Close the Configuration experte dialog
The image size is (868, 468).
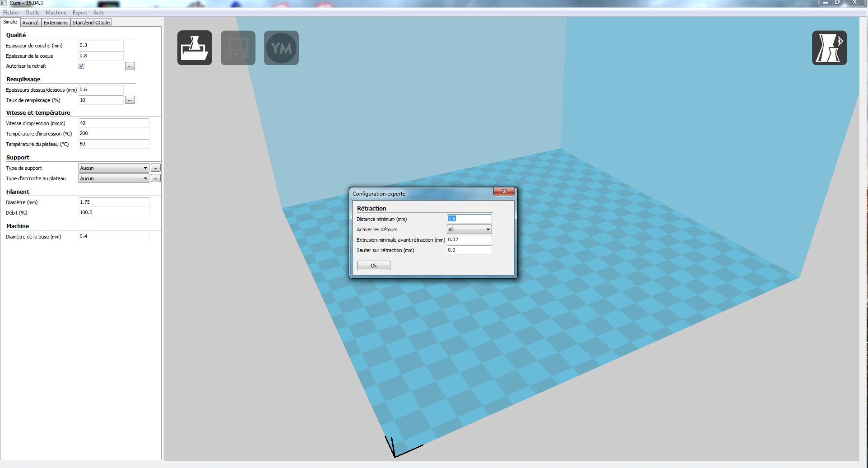(504, 192)
